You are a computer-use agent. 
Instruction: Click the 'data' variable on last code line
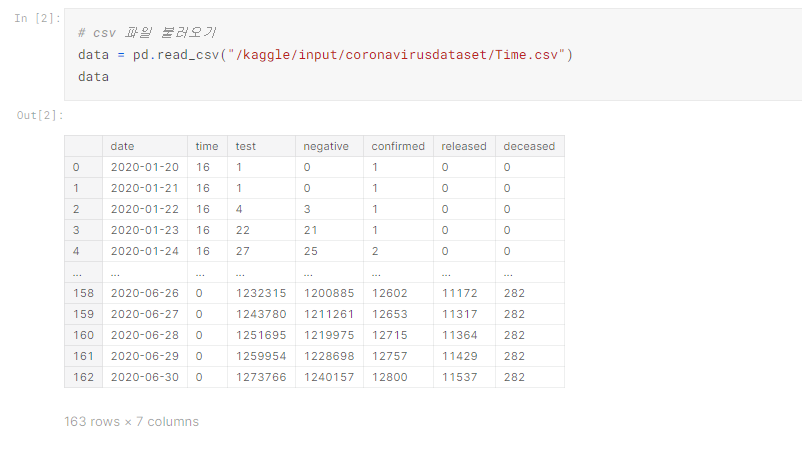93,77
